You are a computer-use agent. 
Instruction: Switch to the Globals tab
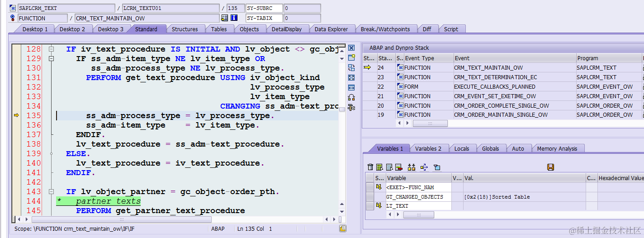(490, 148)
